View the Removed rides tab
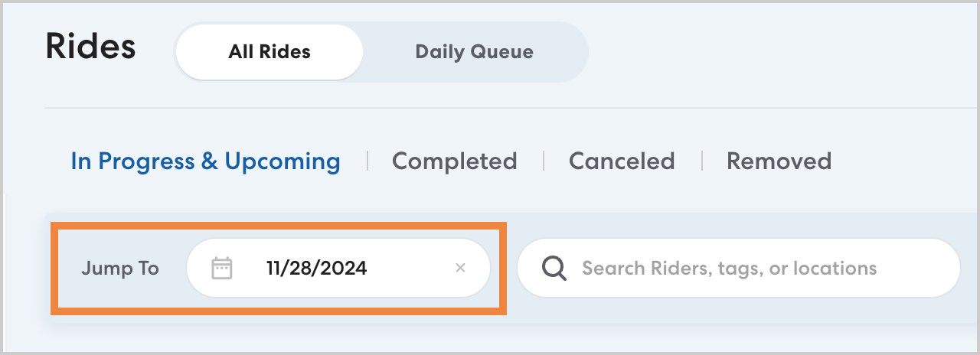This screenshot has width=980, height=355. tap(779, 161)
